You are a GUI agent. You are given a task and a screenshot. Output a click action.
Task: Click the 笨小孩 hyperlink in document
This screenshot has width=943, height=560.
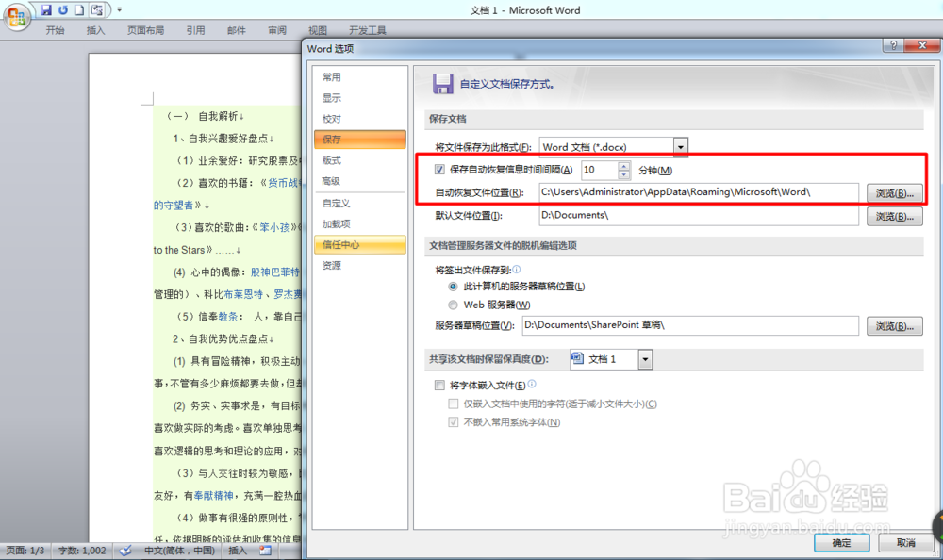(274, 227)
